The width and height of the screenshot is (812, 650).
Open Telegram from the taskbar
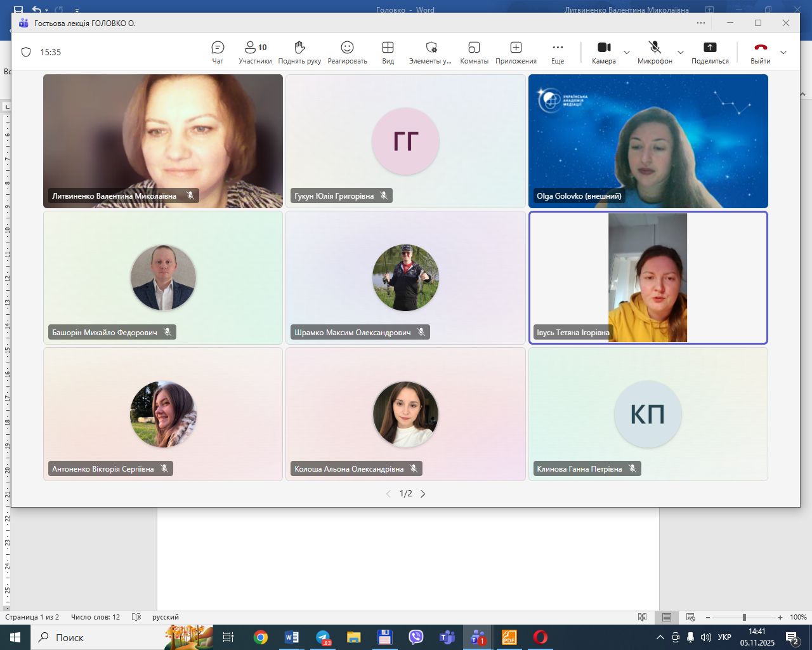coord(323,637)
